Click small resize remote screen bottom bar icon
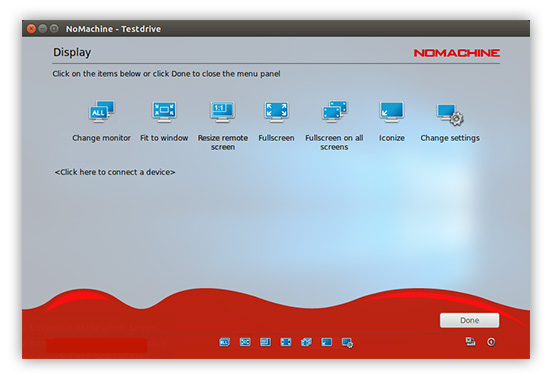Screen dimensions: 552x378 coord(265,342)
